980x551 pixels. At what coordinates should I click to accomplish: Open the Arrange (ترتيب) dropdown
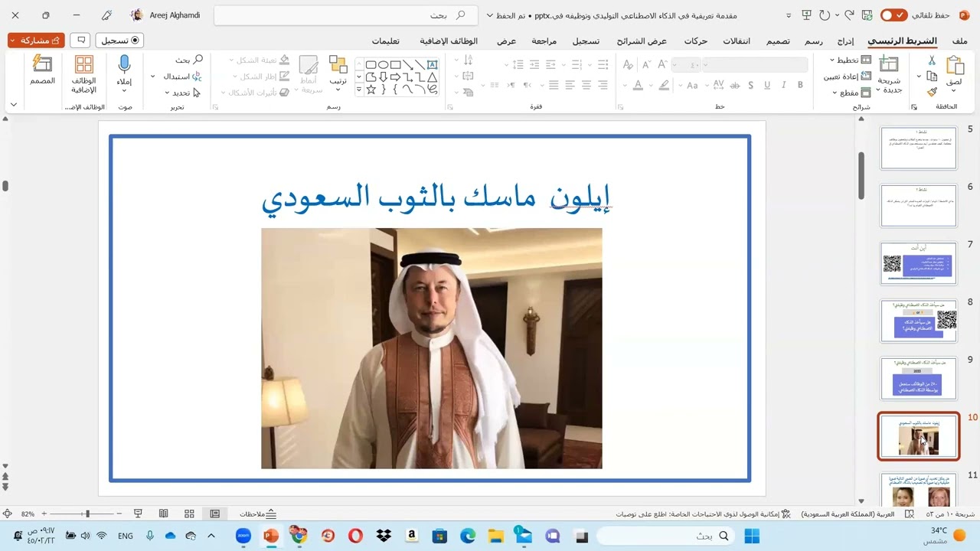(x=338, y=70)
